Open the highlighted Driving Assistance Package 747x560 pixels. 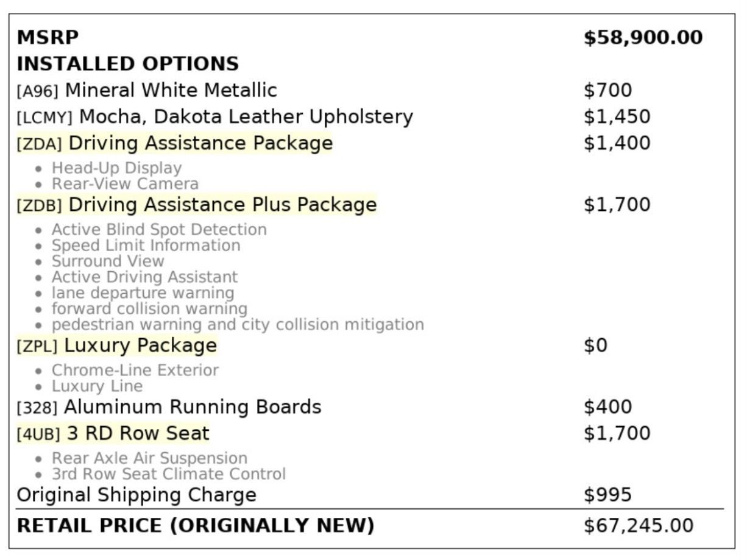200,143
